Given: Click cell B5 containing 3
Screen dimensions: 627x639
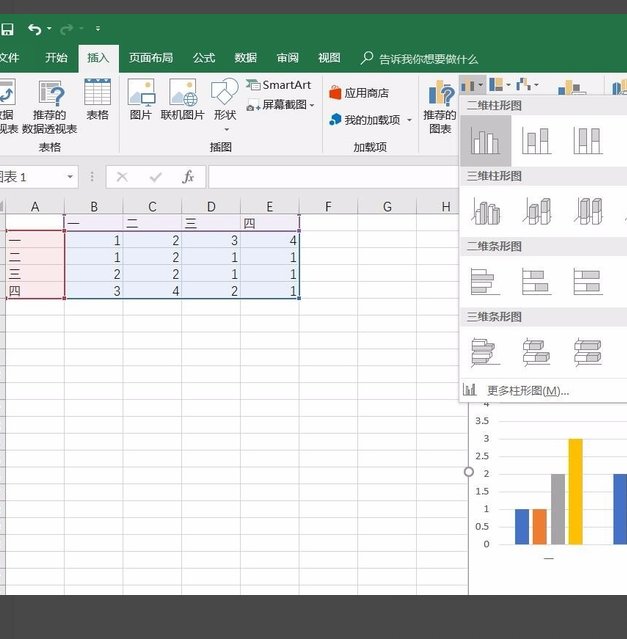Looking at the screenshot, I should coord(94,291).
